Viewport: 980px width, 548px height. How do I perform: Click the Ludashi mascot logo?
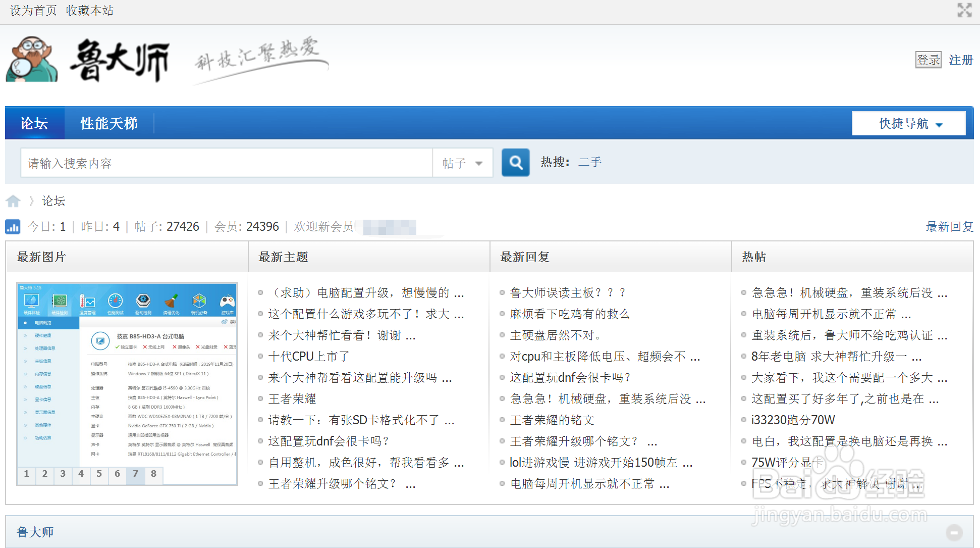pos(32,59)
